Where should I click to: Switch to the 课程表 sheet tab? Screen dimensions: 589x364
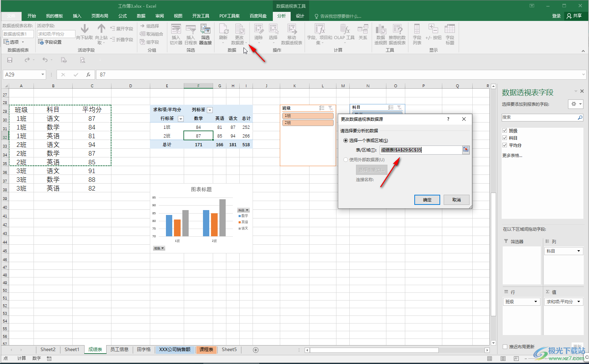(206, 349)
